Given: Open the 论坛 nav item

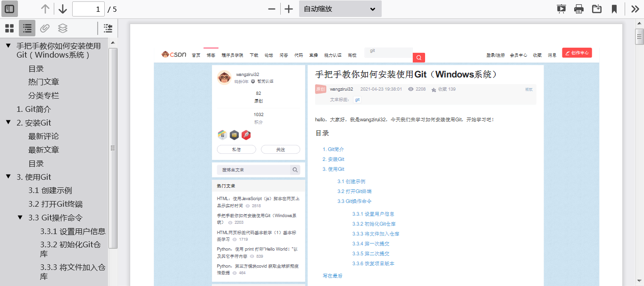Looking at the screenshot, I should 268,55.
